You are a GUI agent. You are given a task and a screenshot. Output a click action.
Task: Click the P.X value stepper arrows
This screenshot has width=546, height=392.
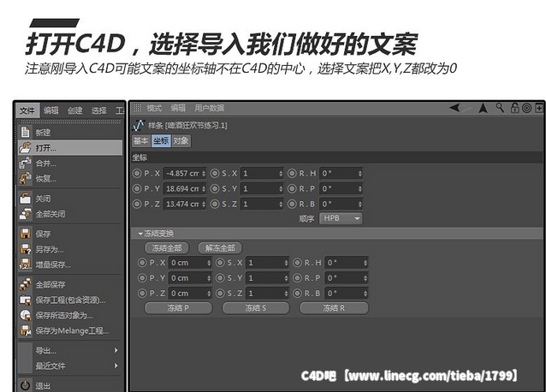coord(204,173)
